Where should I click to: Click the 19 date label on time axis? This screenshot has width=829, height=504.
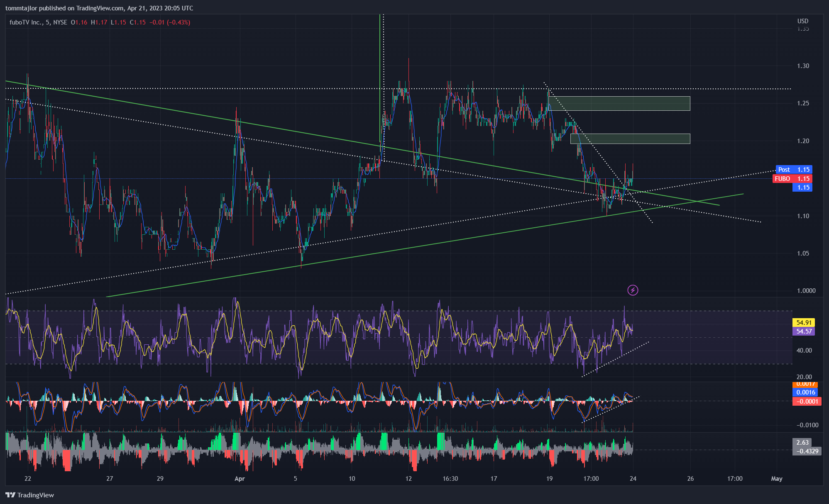(550, 479)
